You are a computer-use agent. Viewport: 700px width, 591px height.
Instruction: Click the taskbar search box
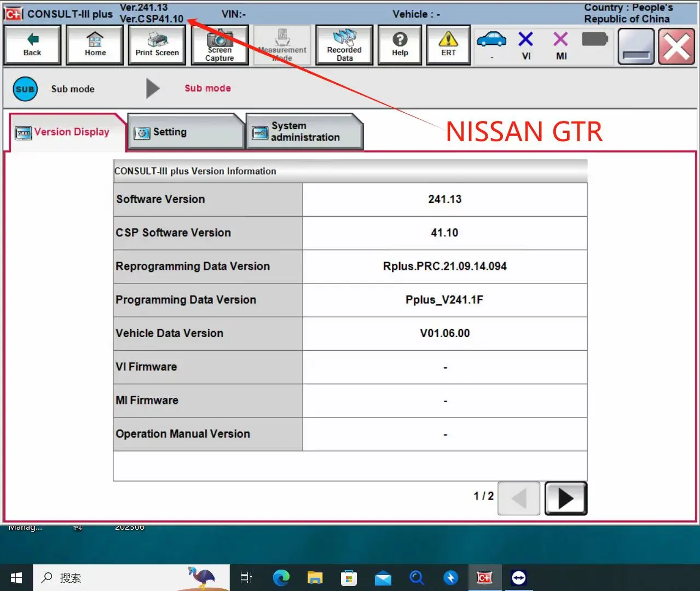[131, 578]
